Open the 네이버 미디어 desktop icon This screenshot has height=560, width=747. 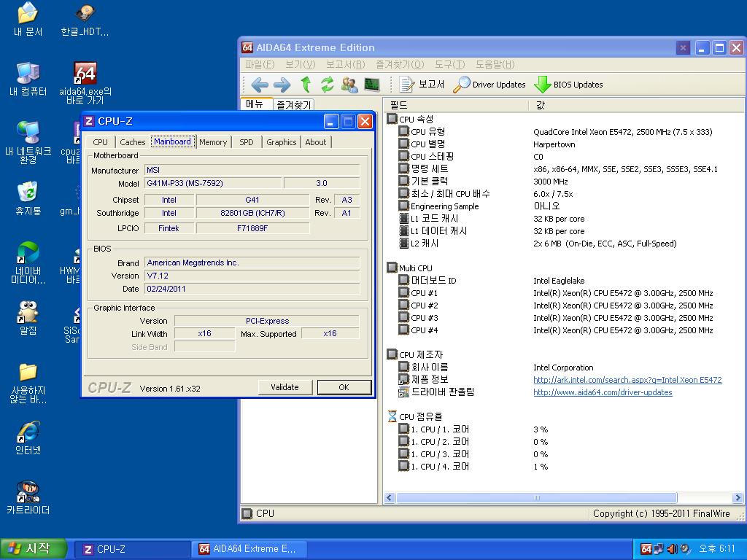click(x=28, y=262)
